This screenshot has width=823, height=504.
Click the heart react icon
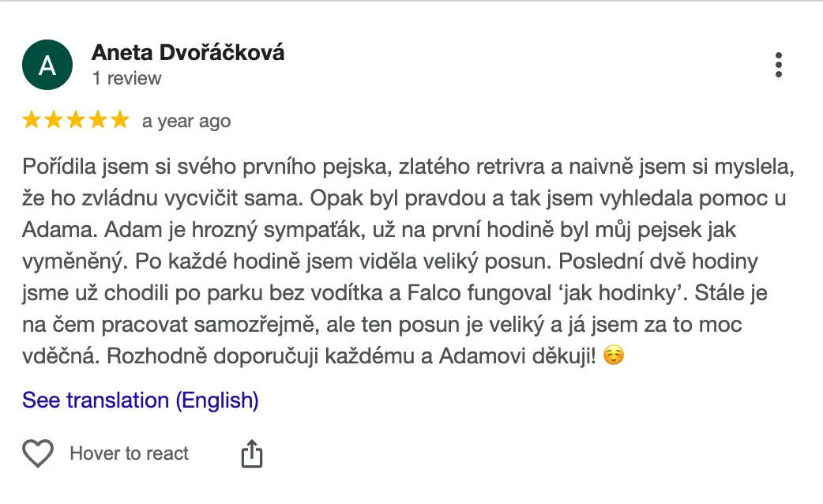(x=38, y=453)
